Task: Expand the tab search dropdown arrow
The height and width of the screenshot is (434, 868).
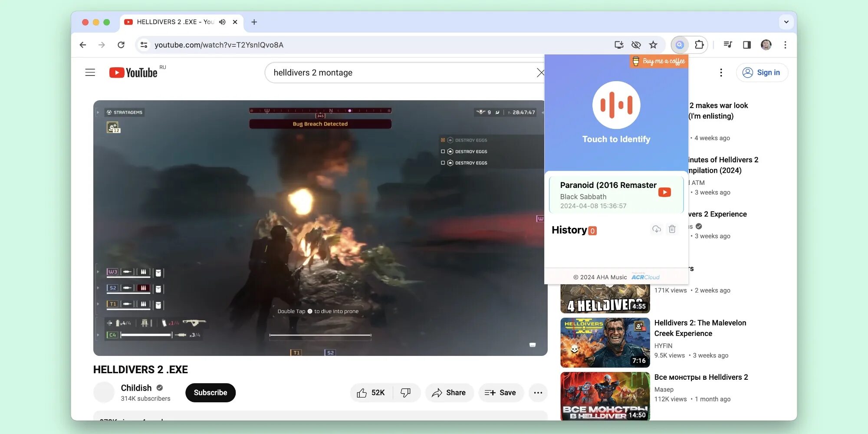Action: pyautogui.click(x=786, y=22)
